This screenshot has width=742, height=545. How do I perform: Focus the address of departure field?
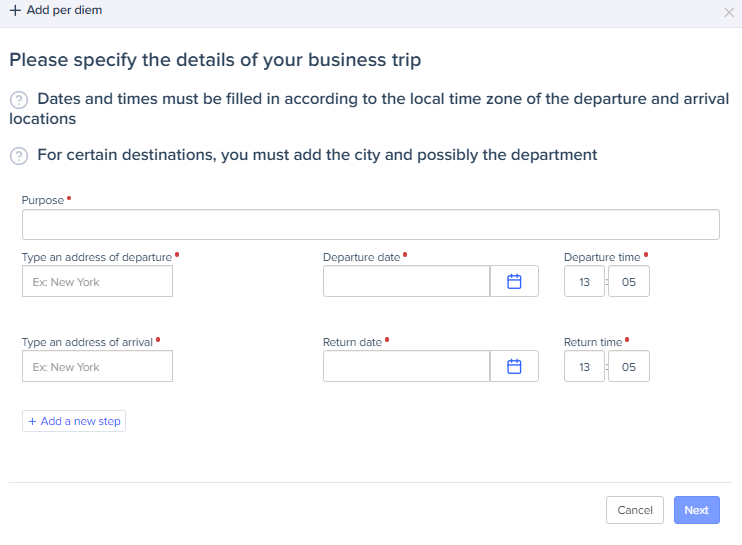97,282
